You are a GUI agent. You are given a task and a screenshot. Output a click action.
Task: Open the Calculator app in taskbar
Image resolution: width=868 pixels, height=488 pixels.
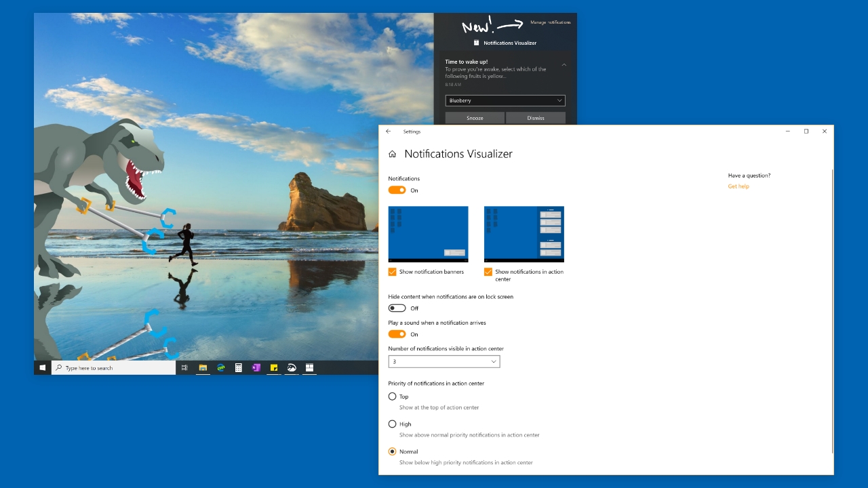(239, 368)
